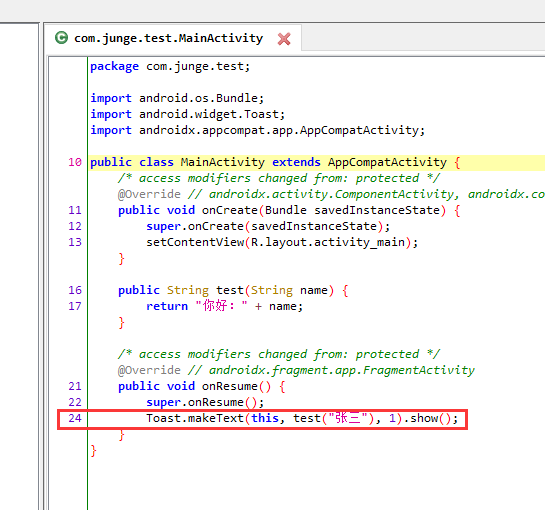The height and width of the screenshot is (510, 545).
Task: Click line number 16 in the gutter
Action: click(75, 290)
